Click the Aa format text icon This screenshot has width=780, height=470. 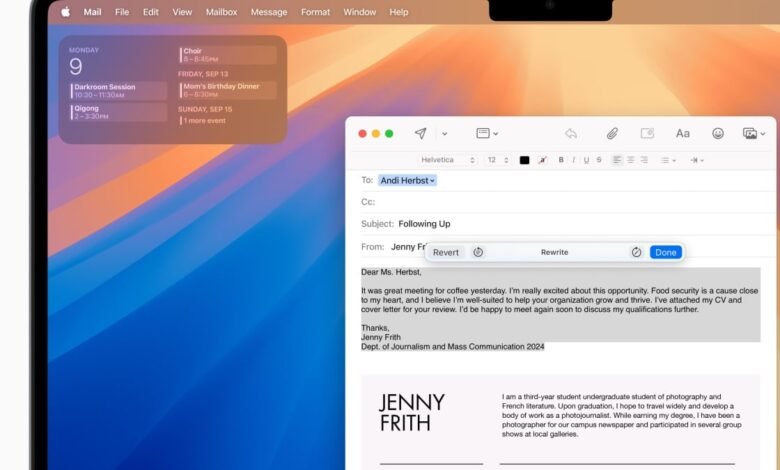(x=683, y=134)
